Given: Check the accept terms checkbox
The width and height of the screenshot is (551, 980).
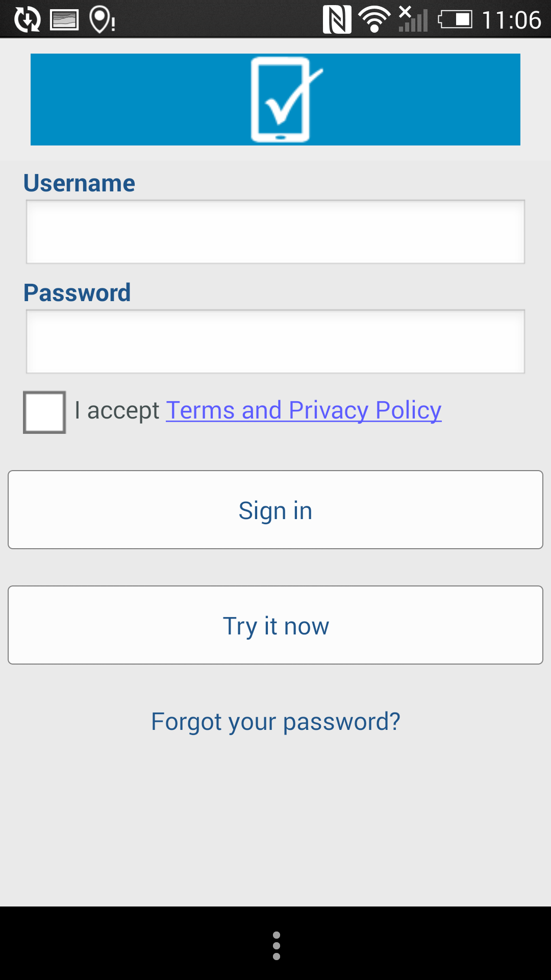Looking at the screenshot, I should click(x=44, y=412).
